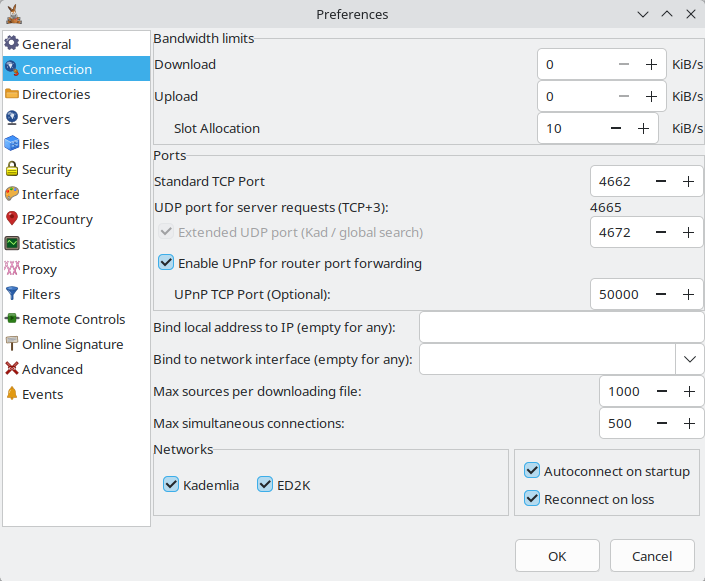Uncheck the Kademlia network checkbox
The width and height of the screenshot is (705, 581).
(x=171, y=485)
